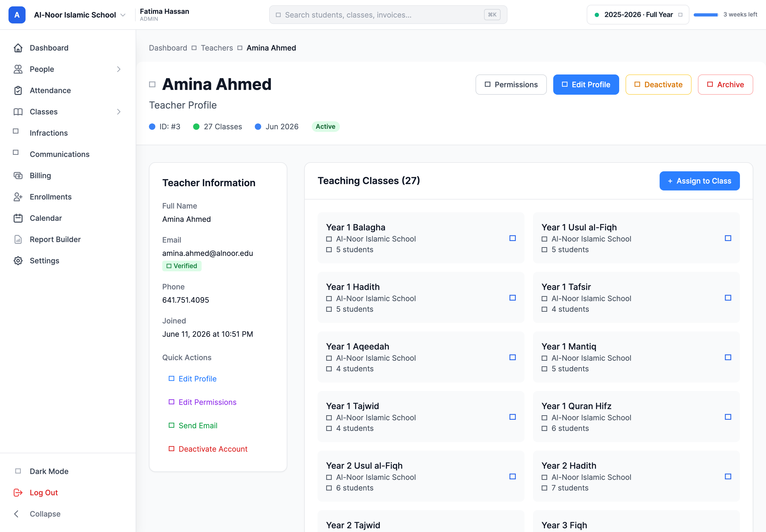Open Year 1 Hadith class link icon

click(x=513, y=298)
